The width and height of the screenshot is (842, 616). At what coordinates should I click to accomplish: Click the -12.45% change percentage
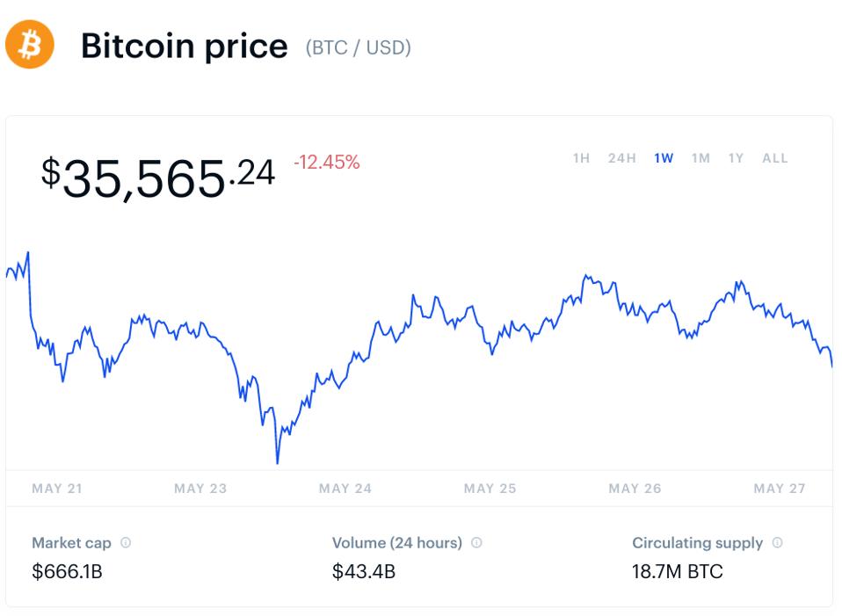pos(326,163)
